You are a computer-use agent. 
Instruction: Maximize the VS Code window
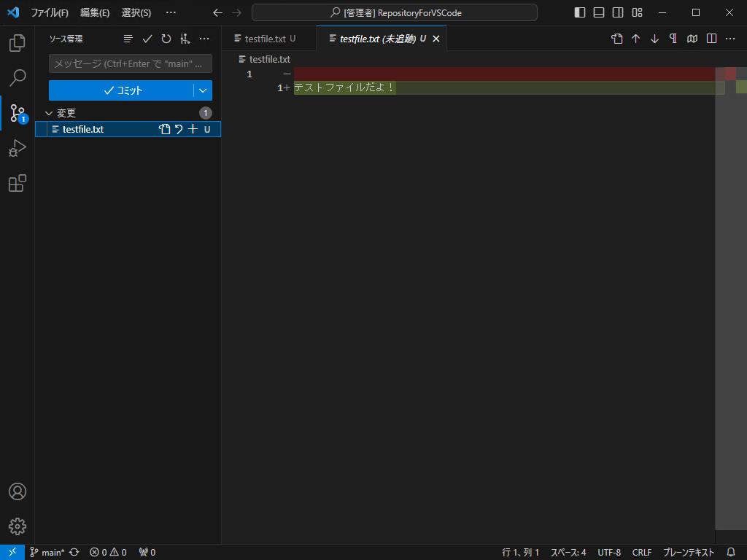[x=695, y=13]
